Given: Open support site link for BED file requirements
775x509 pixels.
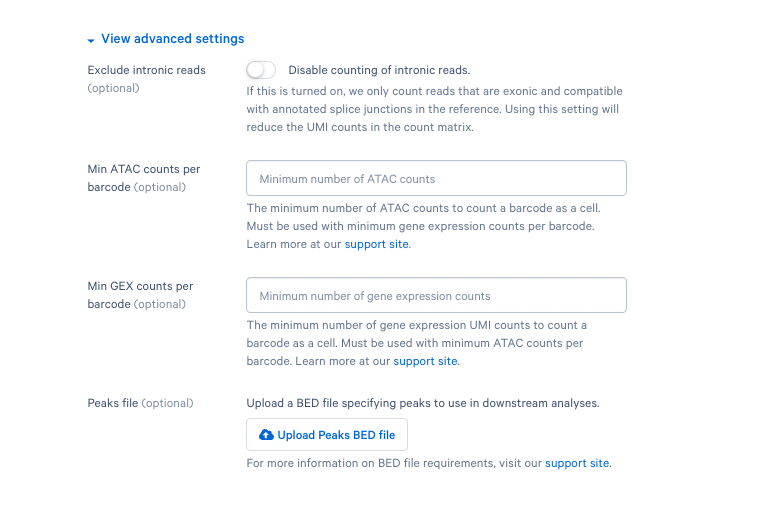Looking at the screenshot, I should (577, 463).
